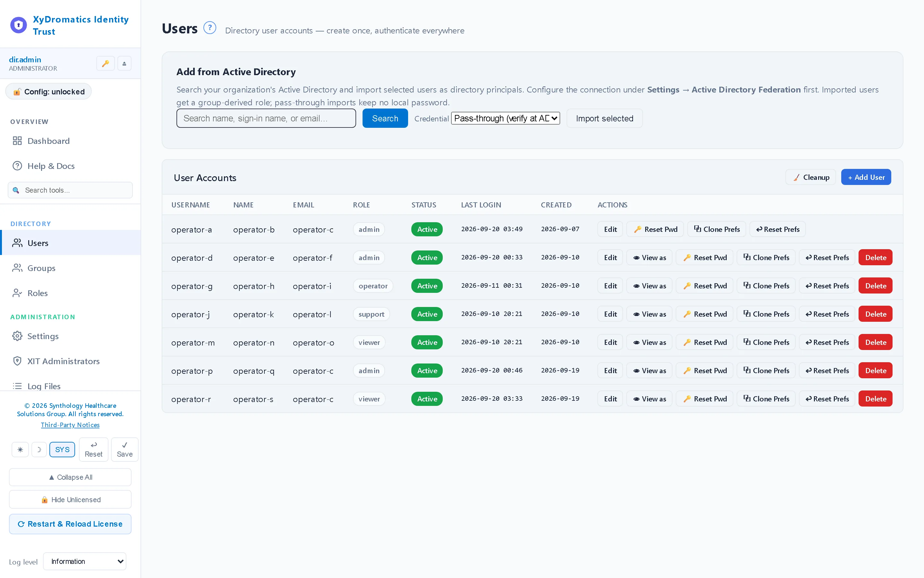Edit the operator-m user

(x=610, y=343)
